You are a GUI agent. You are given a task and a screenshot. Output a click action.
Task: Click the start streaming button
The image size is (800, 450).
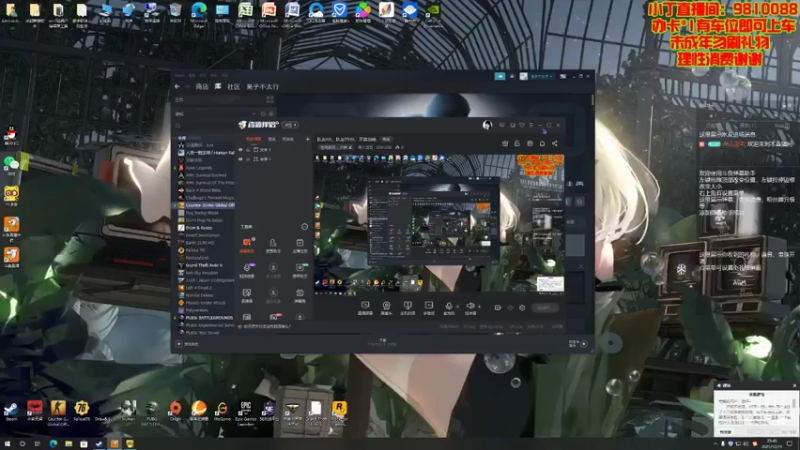[544, 308]
